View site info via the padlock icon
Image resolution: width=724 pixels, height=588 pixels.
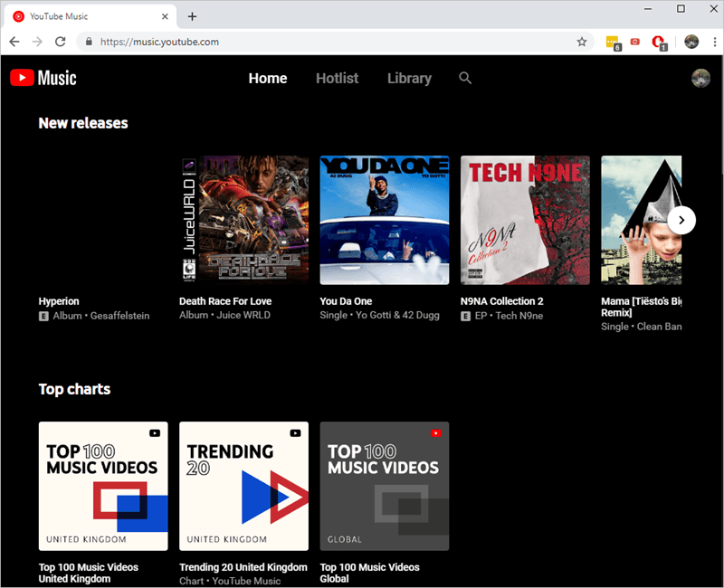(89, 42)
